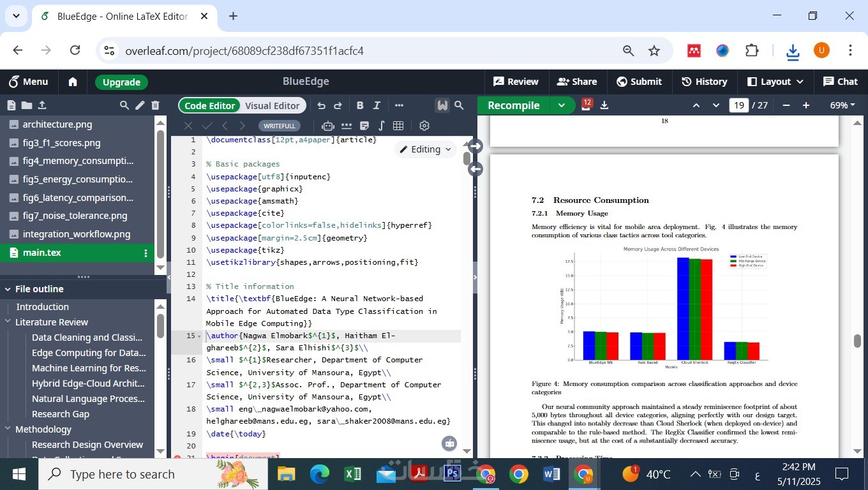This screenshot has height=490, width=868.
Task: Collapse the File outline panel
Action: click(x=8, y=289)
